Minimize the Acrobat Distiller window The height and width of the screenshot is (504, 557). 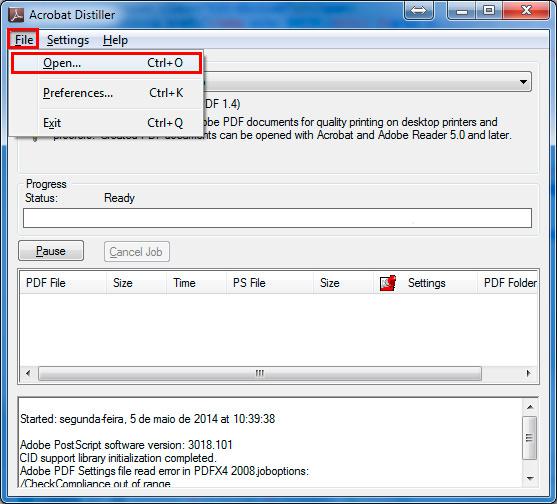coord(462,11)
